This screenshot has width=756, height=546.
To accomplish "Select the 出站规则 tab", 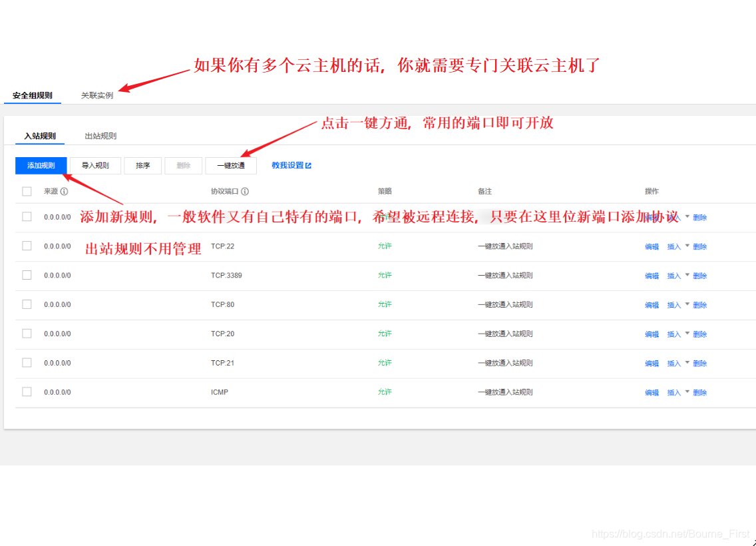I will click(100, 136).
